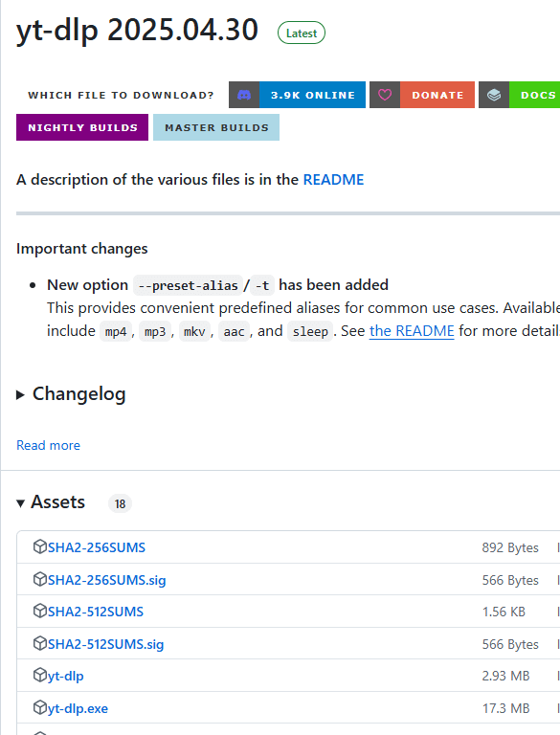Download the SHA2-512SUMS file

pyautogui.click(x=96, y=612)
